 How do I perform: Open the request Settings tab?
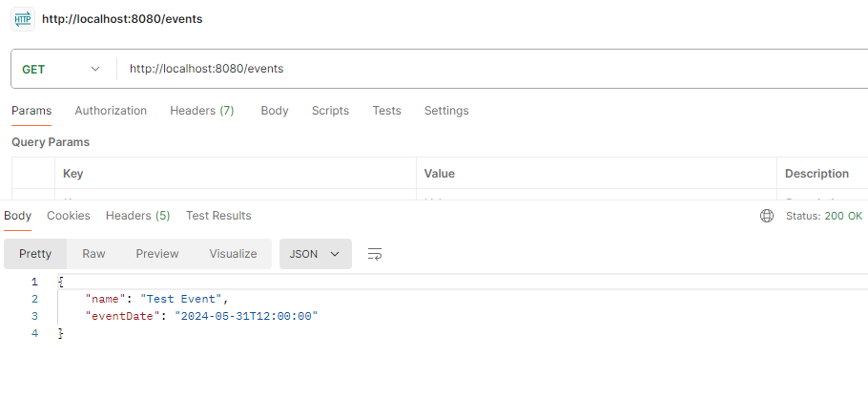point(446,111)
